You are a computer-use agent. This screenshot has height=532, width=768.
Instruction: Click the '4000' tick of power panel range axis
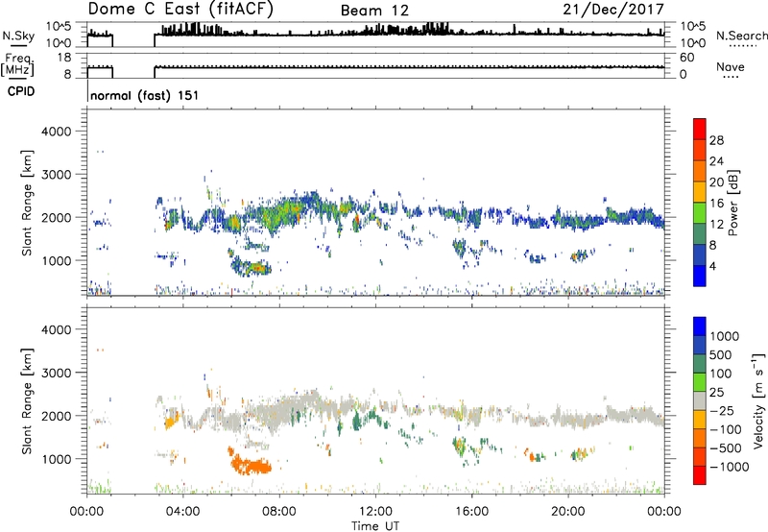(56, 132)
